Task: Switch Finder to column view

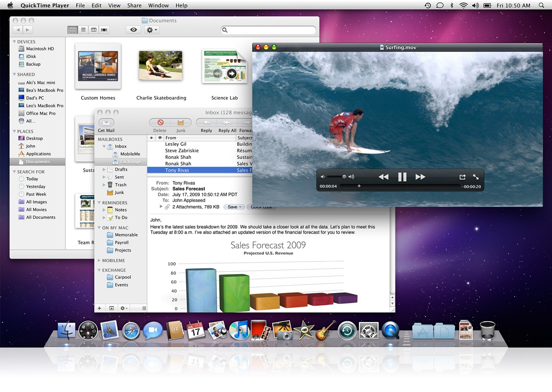Action: [94, 30]
